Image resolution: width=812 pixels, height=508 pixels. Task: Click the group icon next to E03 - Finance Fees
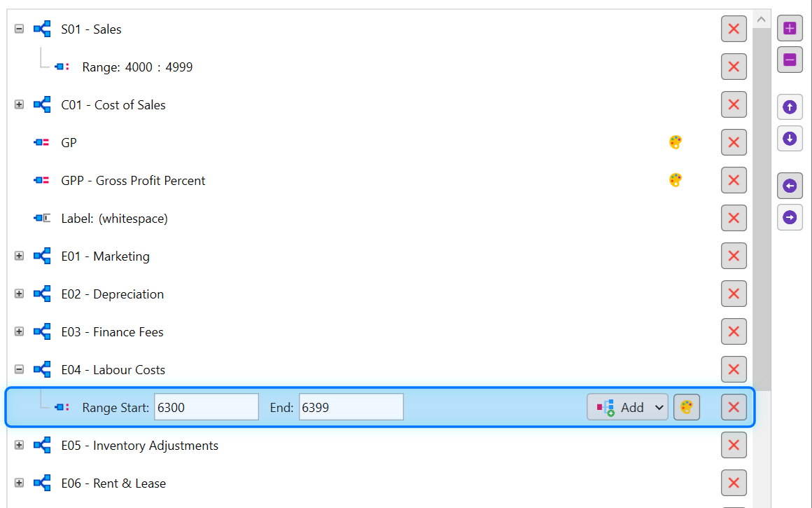pos(42,331)
